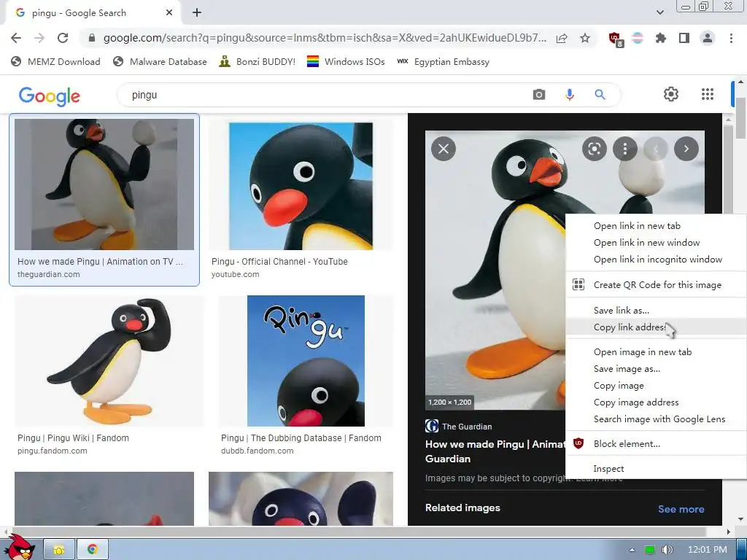Click the blue magnifier search icon
The height and width of the screenshot is (560, 747).
point(600,94)
